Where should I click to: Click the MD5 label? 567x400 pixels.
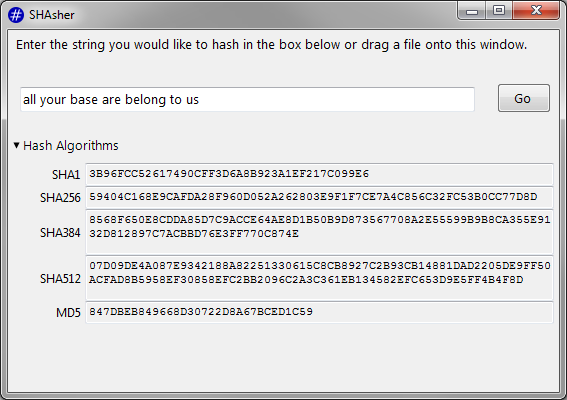[68, 313]
